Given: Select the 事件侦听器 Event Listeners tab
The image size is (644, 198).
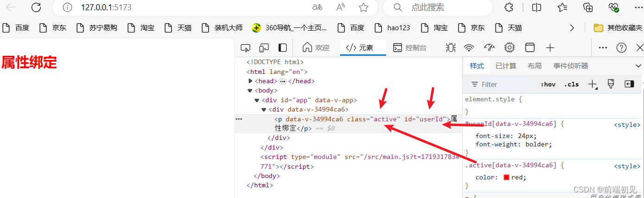Looking at the screenshot, I should [x=571, y=66].
